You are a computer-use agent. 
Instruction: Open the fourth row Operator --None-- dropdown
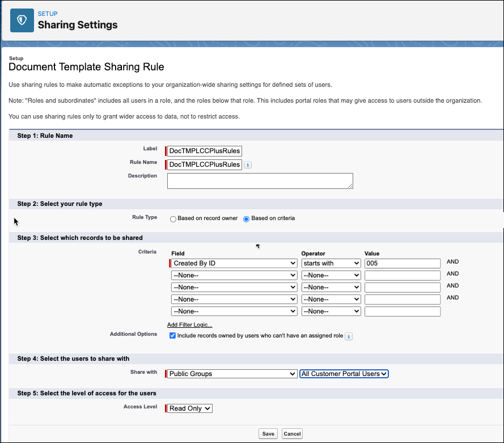331,299
